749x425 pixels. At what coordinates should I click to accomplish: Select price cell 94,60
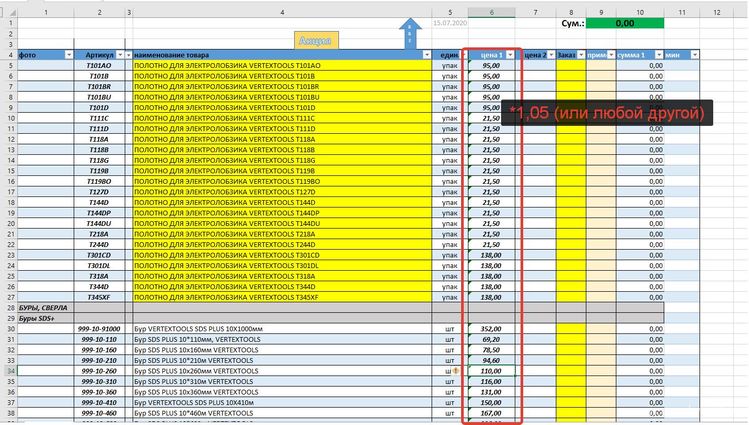pyautogui.click(x=492, y=360)
